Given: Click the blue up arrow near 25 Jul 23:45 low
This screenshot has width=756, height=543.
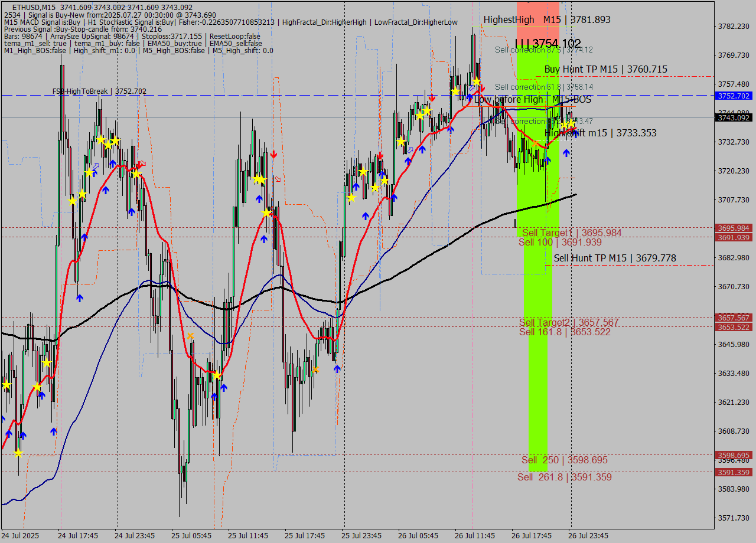Looking at the screenshot, I should [337, 369].
